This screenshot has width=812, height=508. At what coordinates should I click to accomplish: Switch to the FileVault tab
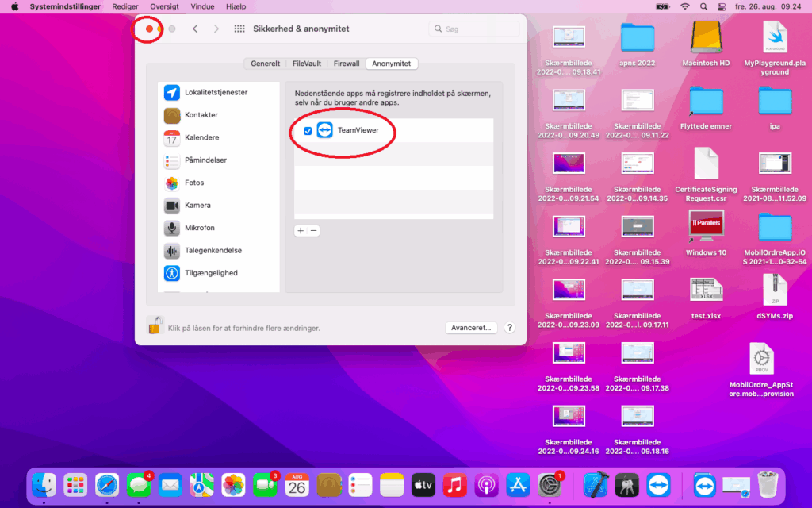point(306,63)
